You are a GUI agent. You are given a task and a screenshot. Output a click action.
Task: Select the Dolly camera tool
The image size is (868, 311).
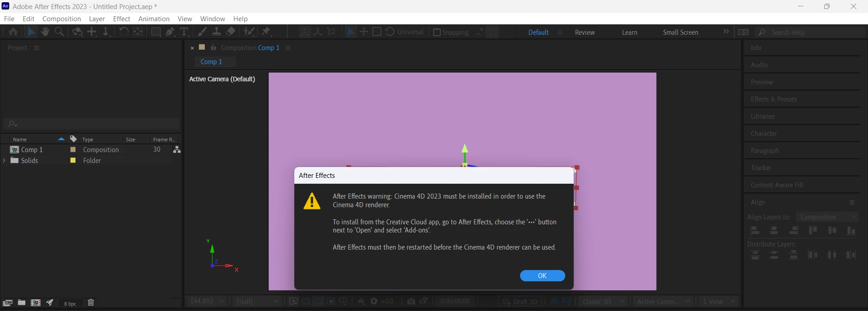click(106, 32)
